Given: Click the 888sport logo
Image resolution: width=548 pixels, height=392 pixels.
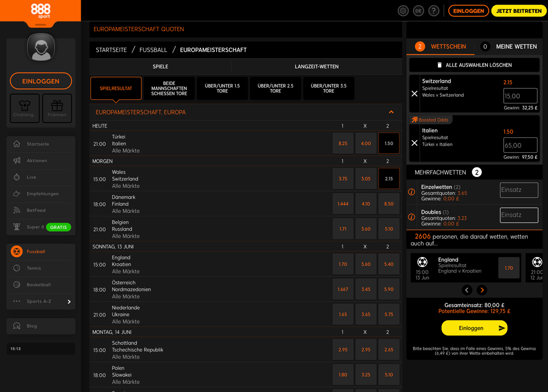Looking at the screenshot, I should 41,11.
